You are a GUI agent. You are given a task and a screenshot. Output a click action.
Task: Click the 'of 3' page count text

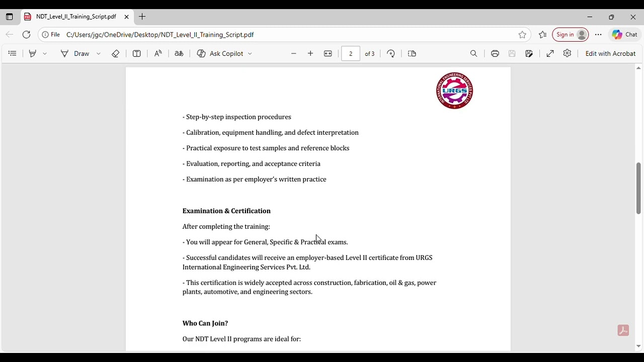tap(370, 54)
